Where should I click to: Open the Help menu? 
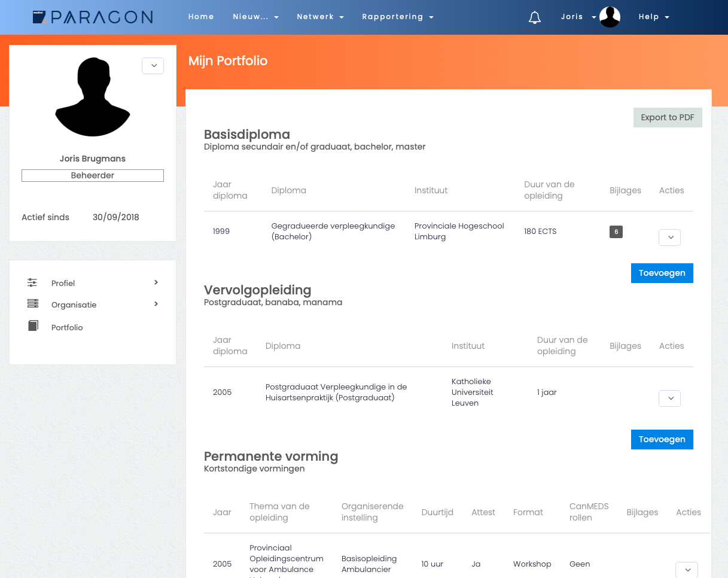tap(653, 17)
